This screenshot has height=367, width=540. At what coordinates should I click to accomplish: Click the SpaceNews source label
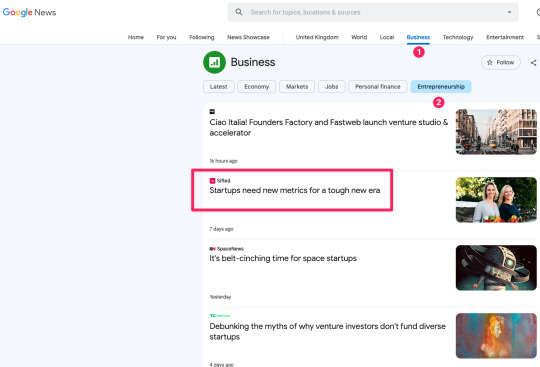tap(230, 249)
